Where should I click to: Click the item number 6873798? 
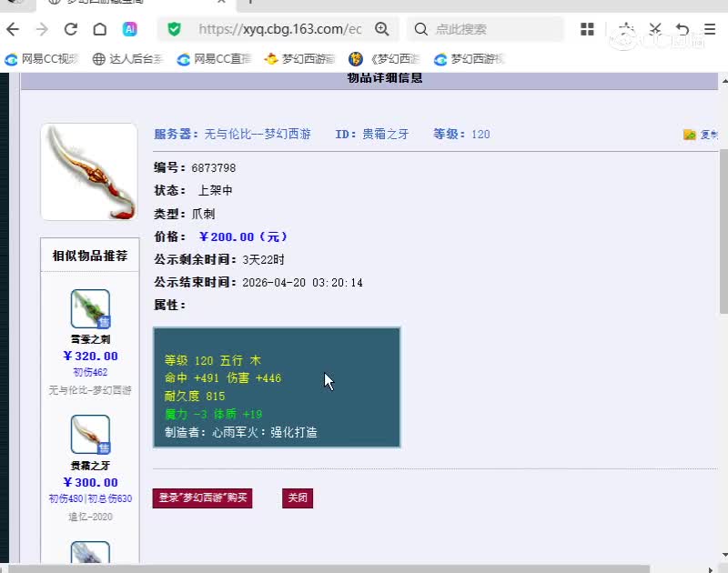[214, 168]
